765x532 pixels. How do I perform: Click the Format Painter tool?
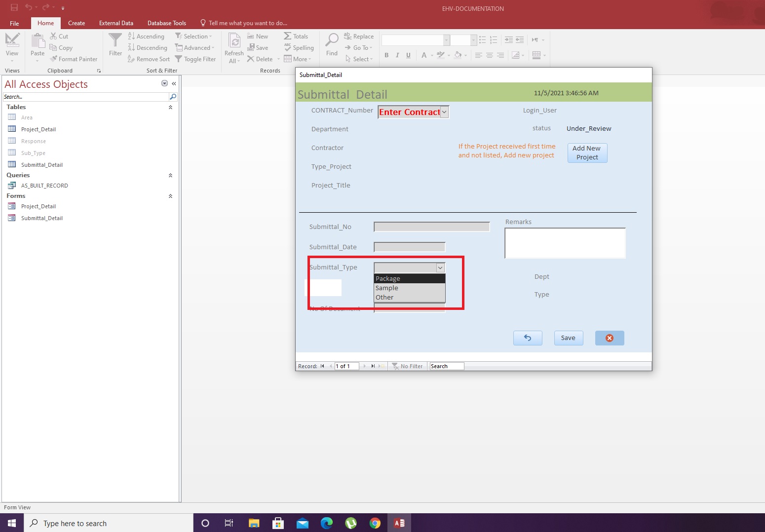coord(74,59)
